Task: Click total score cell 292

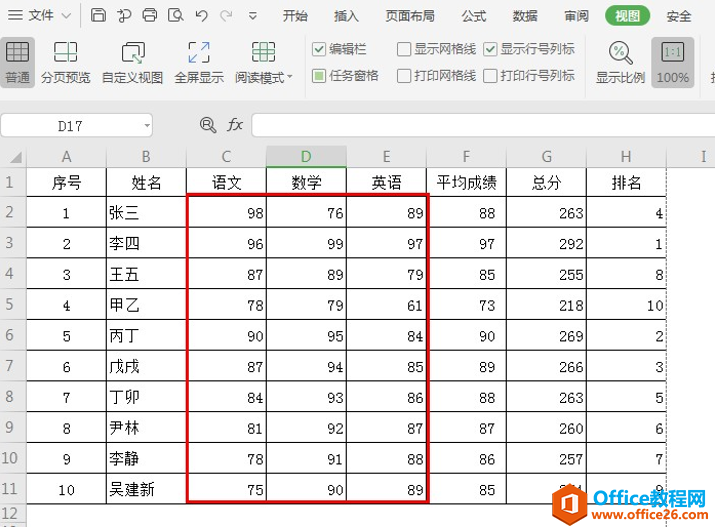Action: tap(546, 243)
